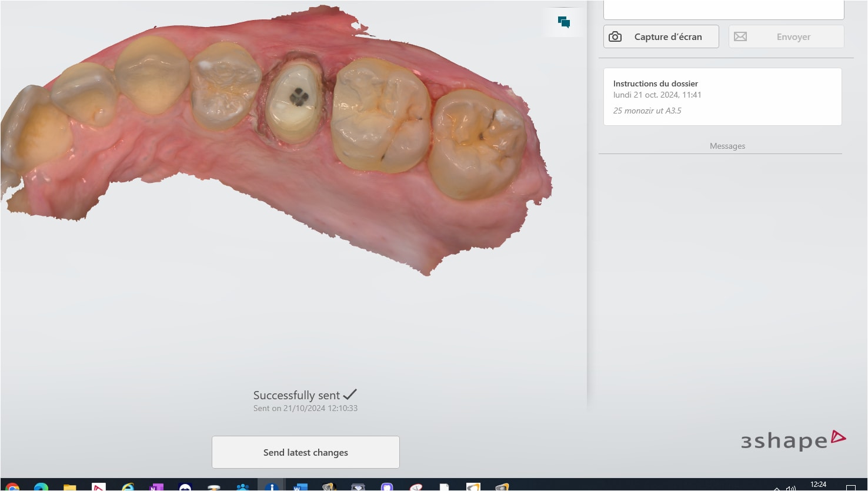This screenshot has height=491, width=868.
Task: Expand the hidden system tray icons
Action: point(777,488)
